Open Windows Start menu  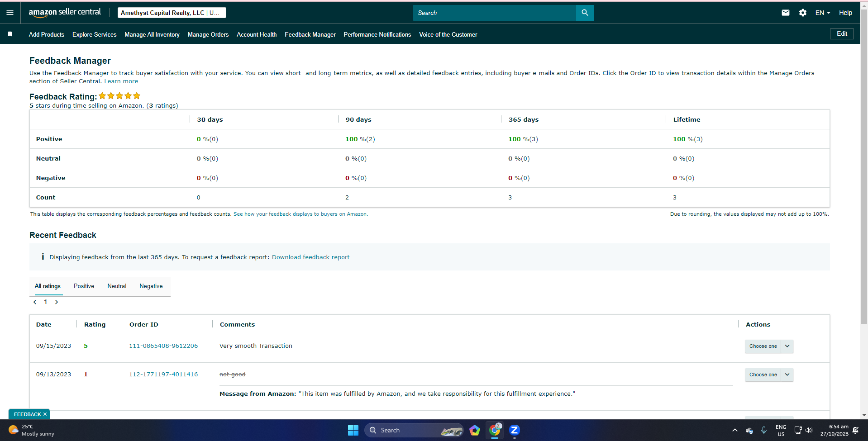(353, 430)
